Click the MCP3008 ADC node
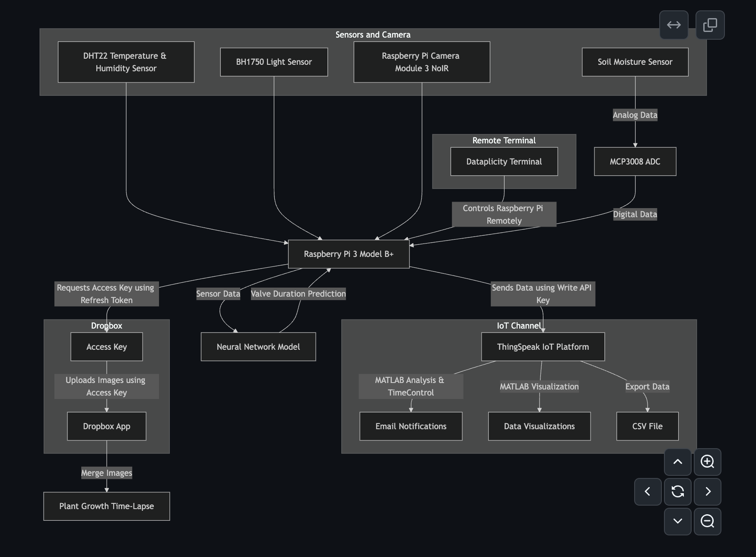This screenshot has height=557, width=756. (635, 161)
